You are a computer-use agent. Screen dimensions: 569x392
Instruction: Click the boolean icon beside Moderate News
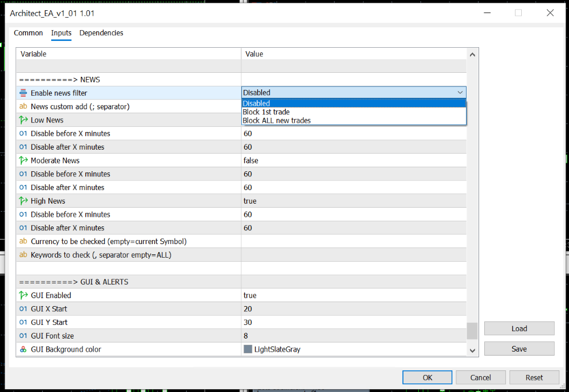tap(23, 160)
